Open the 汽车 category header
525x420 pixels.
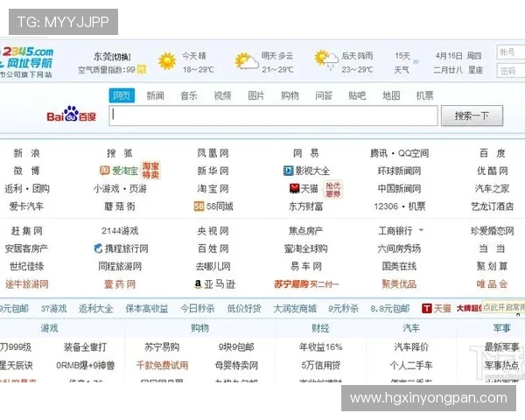point(411,328)
